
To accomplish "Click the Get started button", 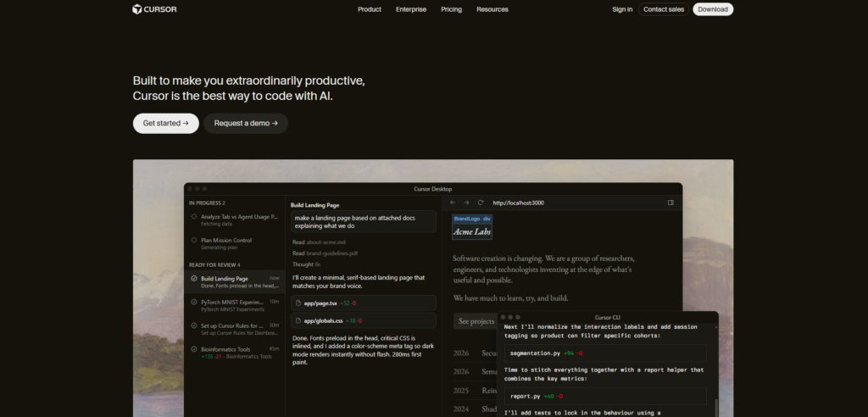I will pos(165,124).
